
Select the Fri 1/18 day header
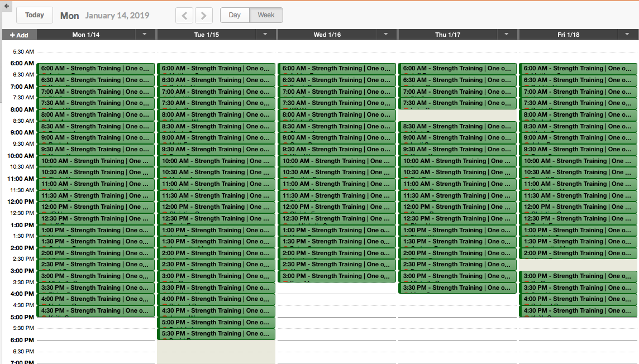(x=568, y=35)
